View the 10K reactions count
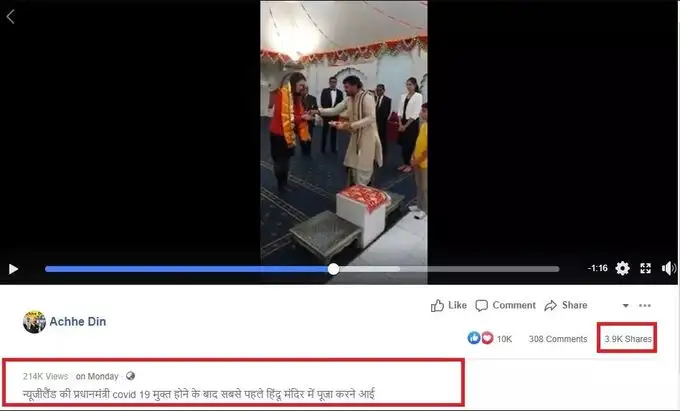The height and width of the screenshot is (411, 680). click(504, 339)
